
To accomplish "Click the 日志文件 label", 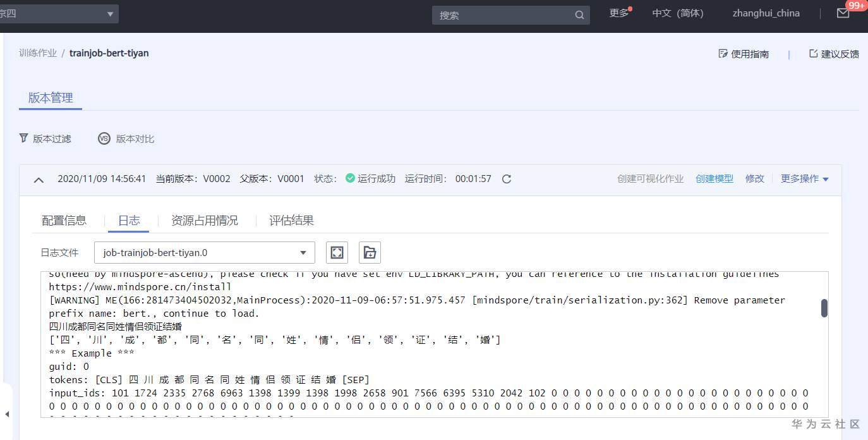I will pos(59,253).
